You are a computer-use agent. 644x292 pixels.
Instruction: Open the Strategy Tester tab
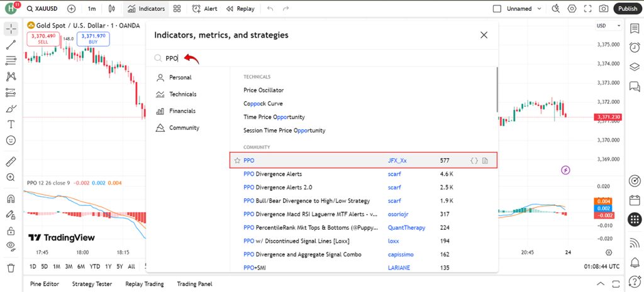point(92,284)
